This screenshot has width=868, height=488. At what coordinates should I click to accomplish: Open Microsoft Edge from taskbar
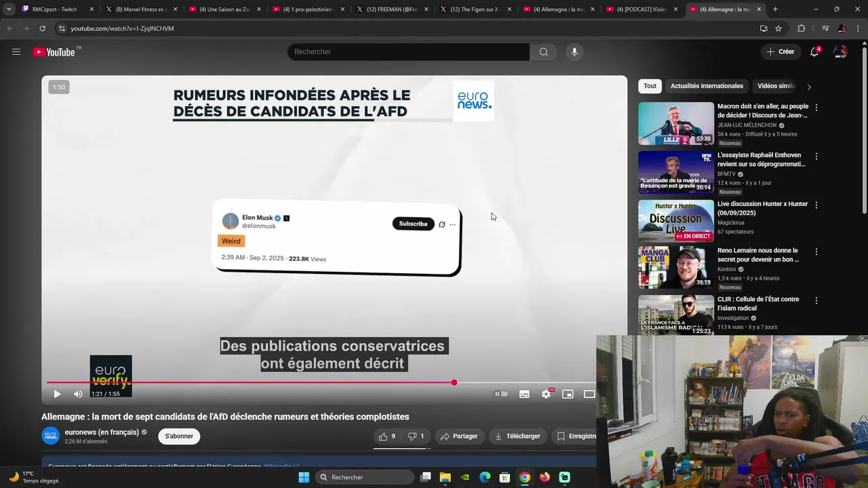click(485, 477)
